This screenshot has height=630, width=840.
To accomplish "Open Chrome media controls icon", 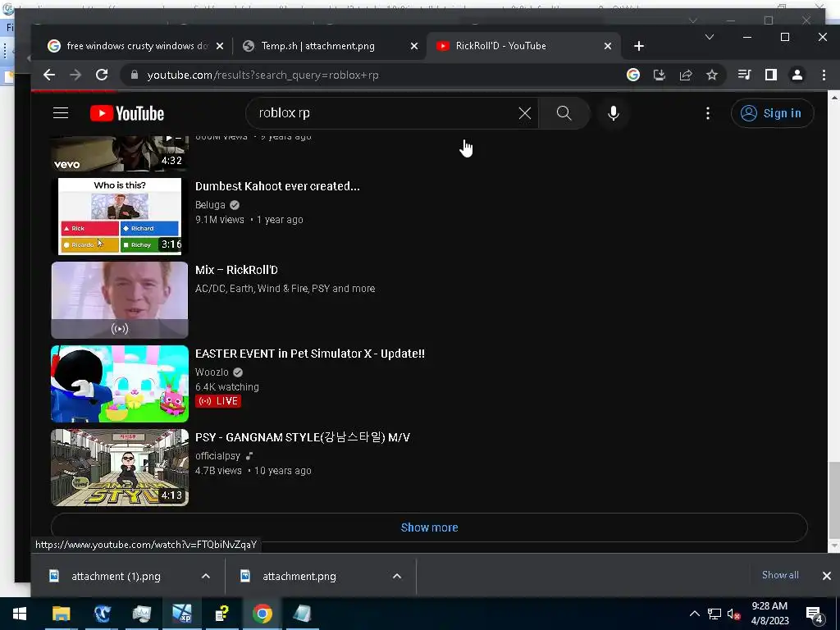I will pyautogui.click(x=745, y=75).
